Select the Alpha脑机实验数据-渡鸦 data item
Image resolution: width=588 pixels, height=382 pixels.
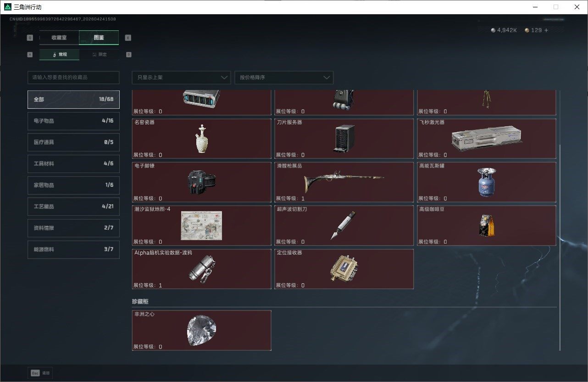click(x=202, y=269)
